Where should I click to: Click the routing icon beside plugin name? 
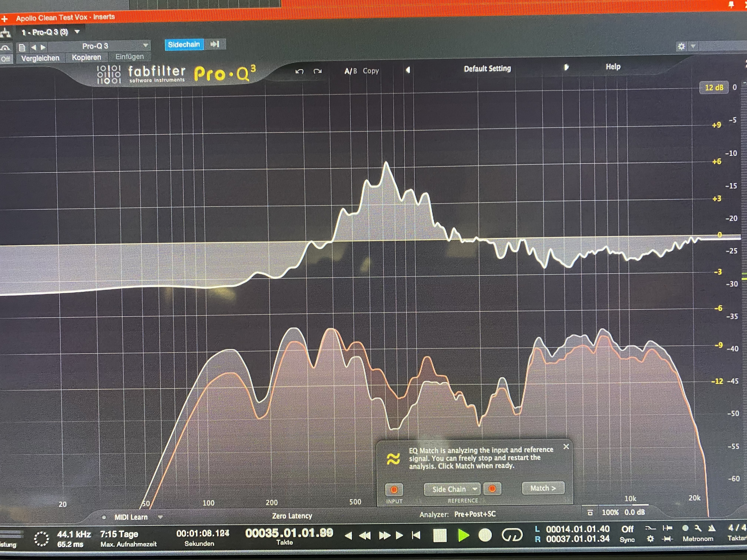(x=5, y=33)
